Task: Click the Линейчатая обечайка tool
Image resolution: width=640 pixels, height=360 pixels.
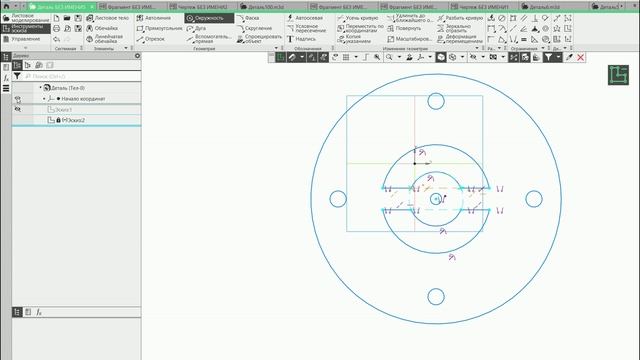Action: (104, 39)
